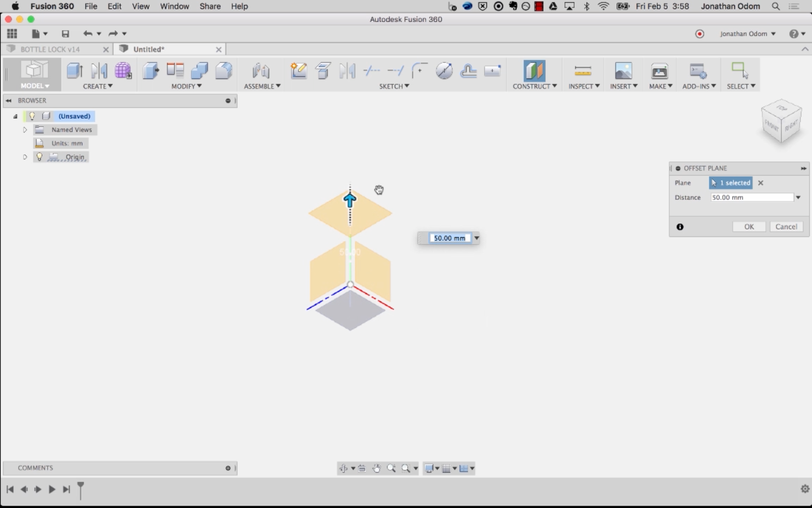Open the data panel grid icon
The width and height of the screenshot is (812, 508).
[12, 34]
